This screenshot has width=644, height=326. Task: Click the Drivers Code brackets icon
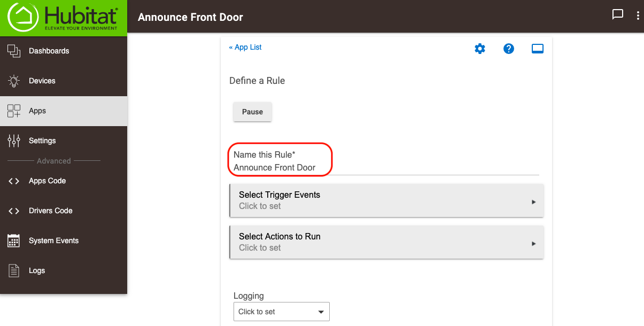click(x=14, y=211)
